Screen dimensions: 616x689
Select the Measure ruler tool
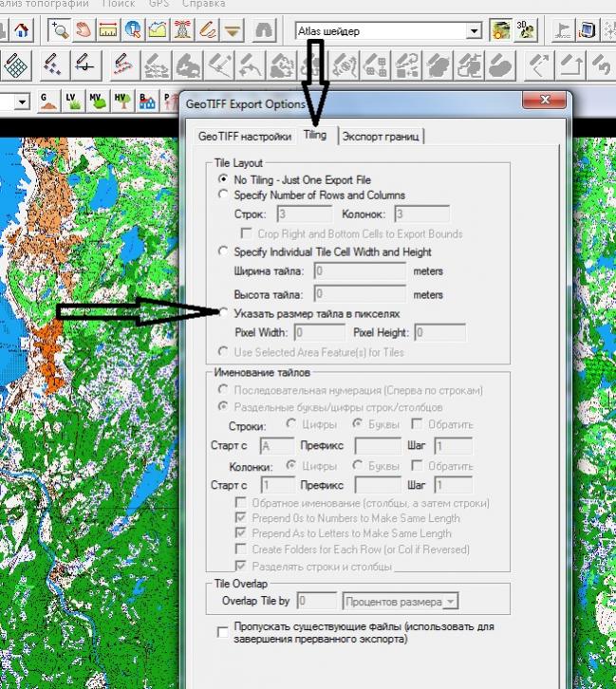108,31
